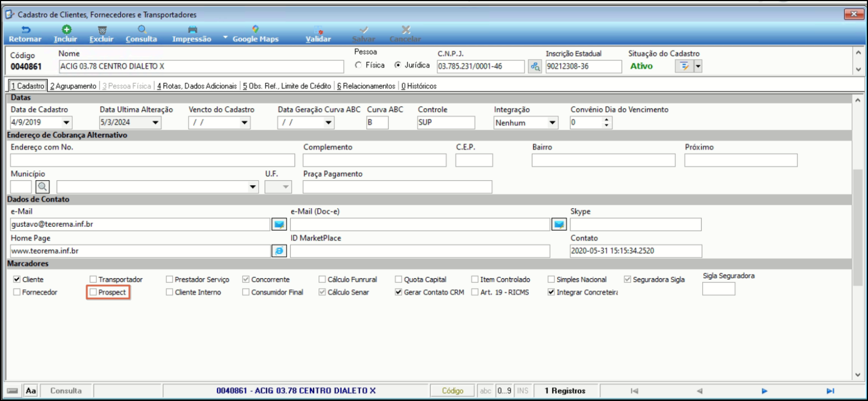The image size is (868, 401).
Task: Click the Situação do Cadastro edit icon
Action: click(684, 66)
